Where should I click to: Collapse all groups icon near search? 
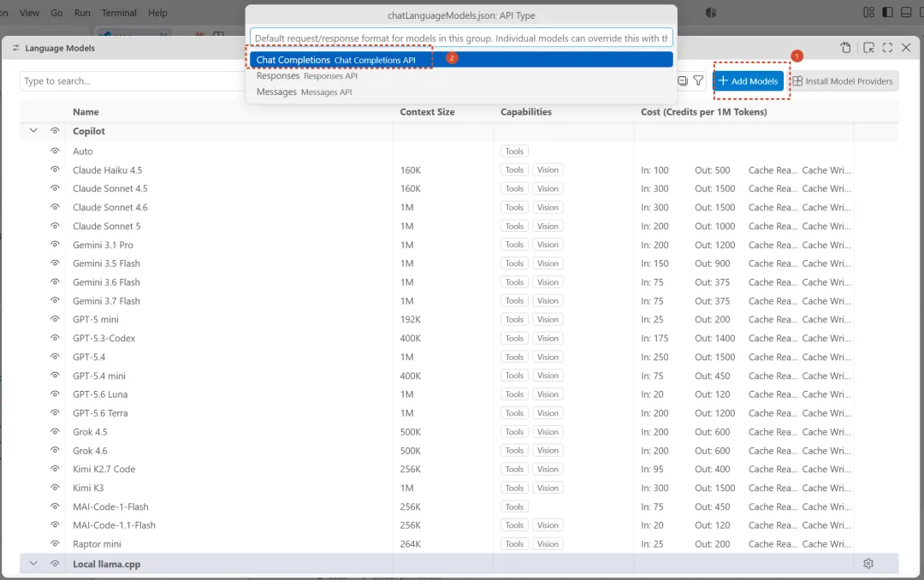(683, 80)
